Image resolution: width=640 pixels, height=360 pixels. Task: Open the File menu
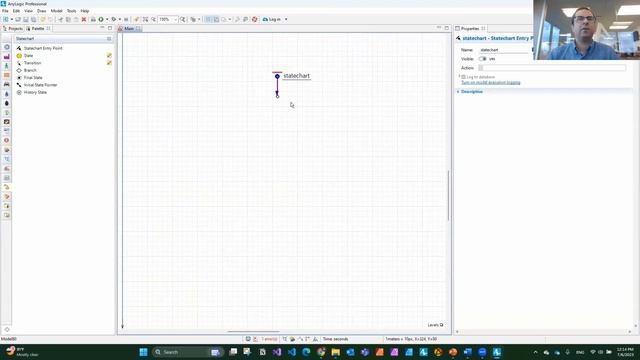coord(5,11)
